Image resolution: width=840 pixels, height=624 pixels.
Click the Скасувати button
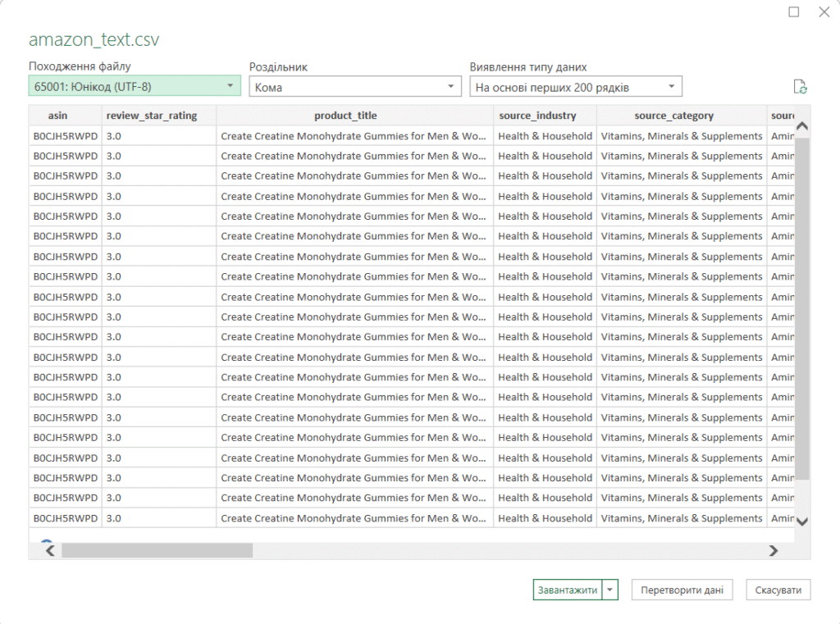click(778, 590)
